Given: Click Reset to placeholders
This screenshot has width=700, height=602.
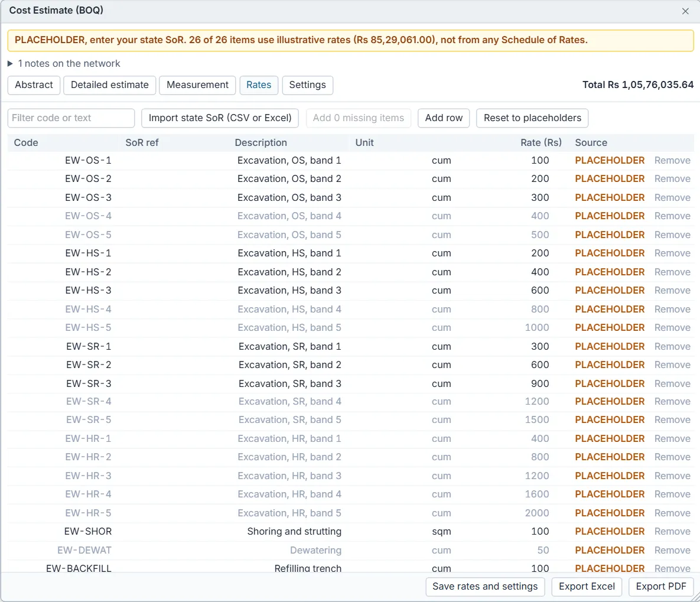Looking at the screenshot, I should pyautogui.click(x=532, y=118).
